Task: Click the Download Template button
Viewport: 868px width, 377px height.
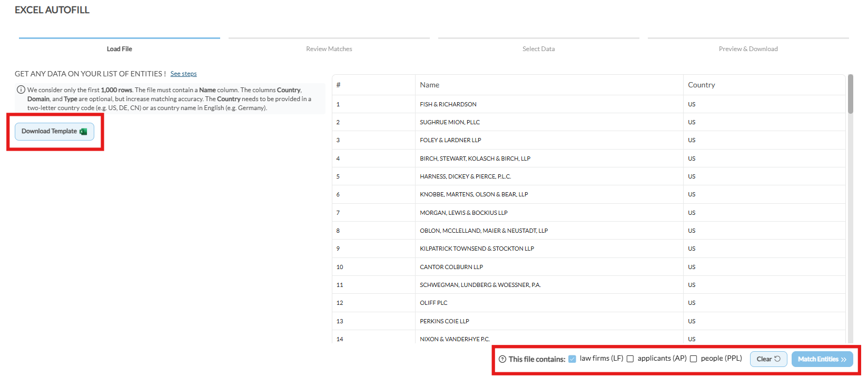Action: click(x=54, y=132)
